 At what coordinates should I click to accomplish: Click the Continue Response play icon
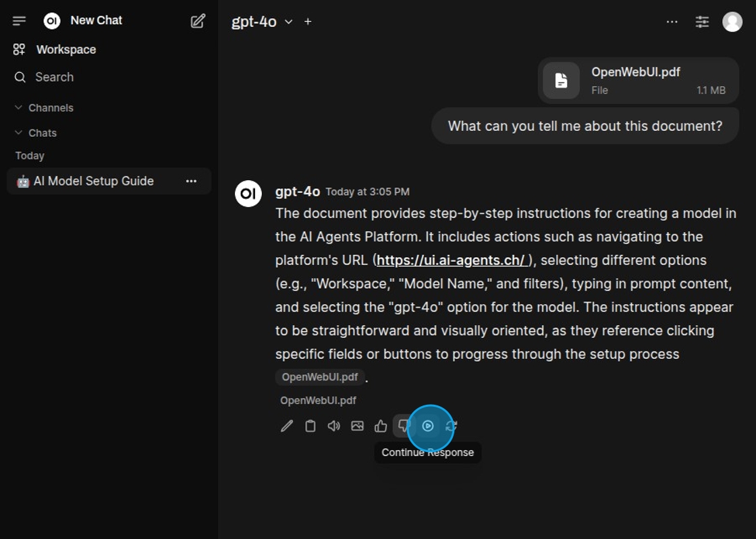pos(428,426)
